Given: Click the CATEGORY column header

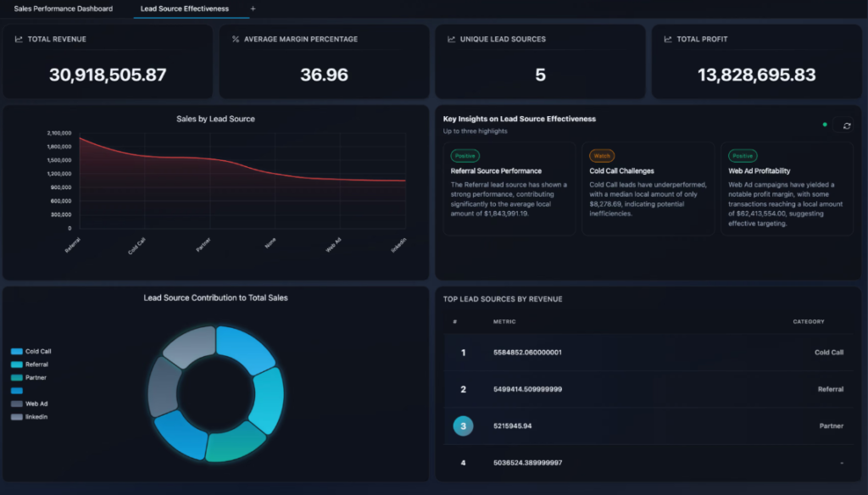Looking at the screenshot, I should 808,322.
